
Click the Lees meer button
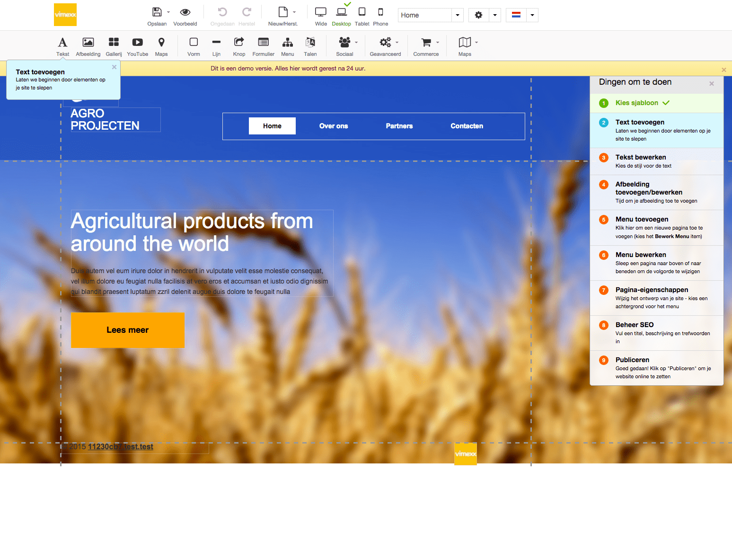(x=128, y=330)
